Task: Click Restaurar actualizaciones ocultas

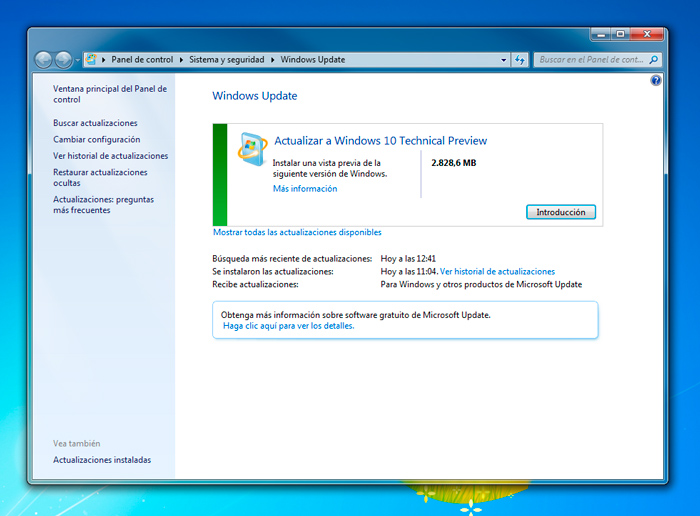Action: click(100, 177)
